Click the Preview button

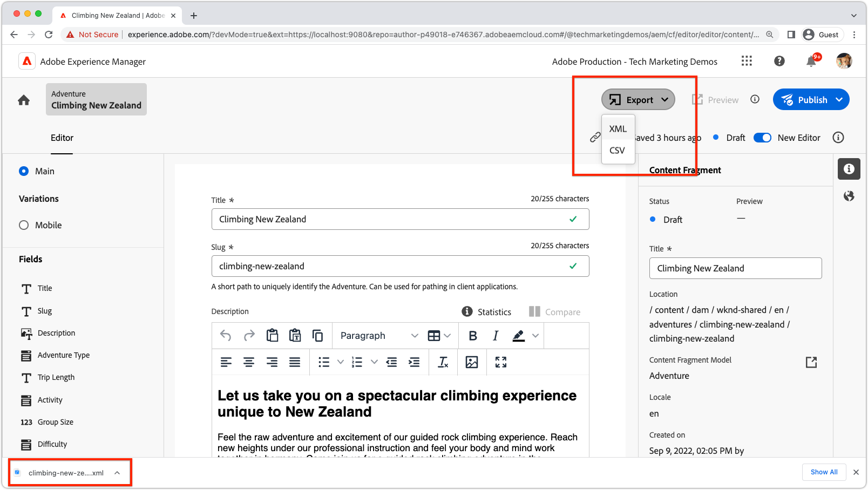coord(715,100)
